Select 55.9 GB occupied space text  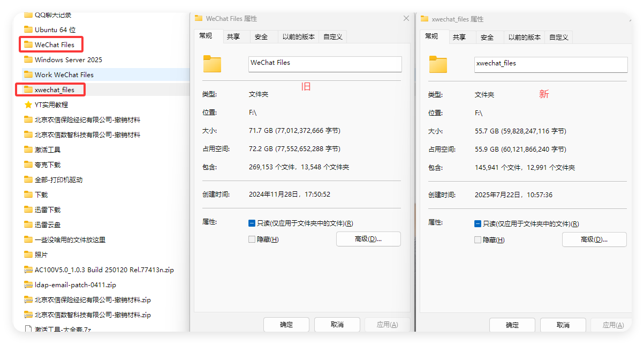point(520,149)
